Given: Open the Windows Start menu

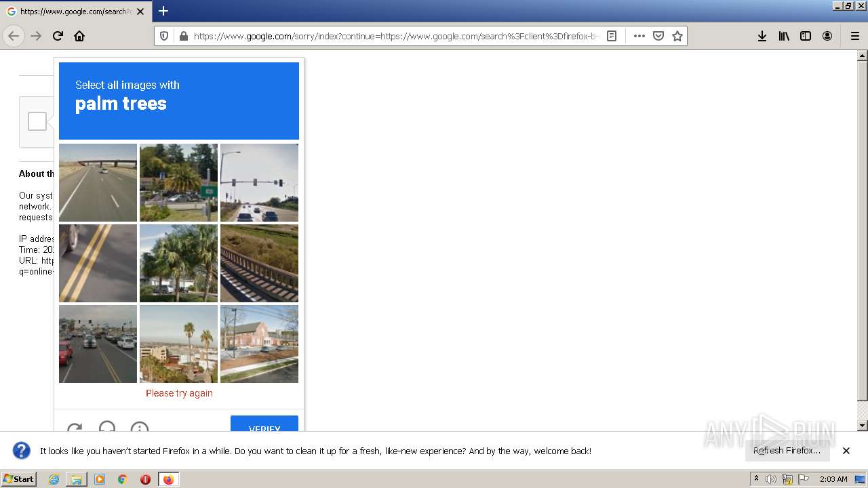Looking at the screenshot, I should point(18,479).
